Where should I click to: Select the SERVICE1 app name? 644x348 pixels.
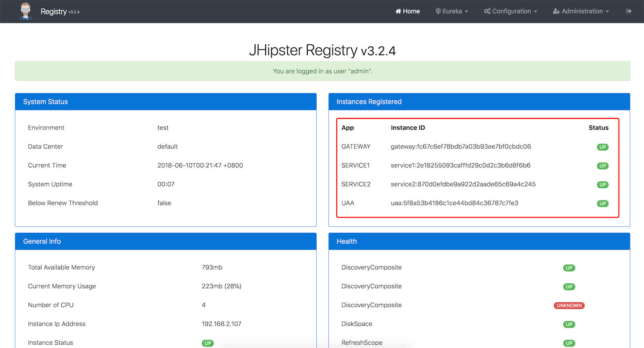(356, 165)
